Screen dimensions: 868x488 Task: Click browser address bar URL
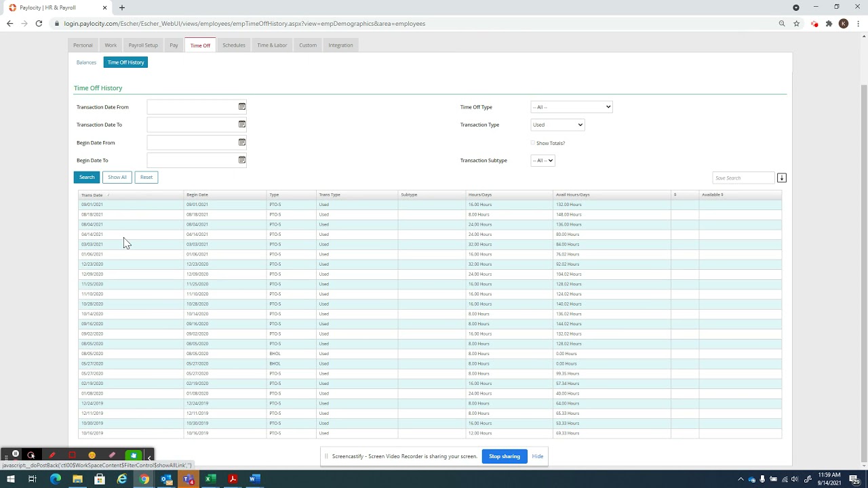(245, 24)
